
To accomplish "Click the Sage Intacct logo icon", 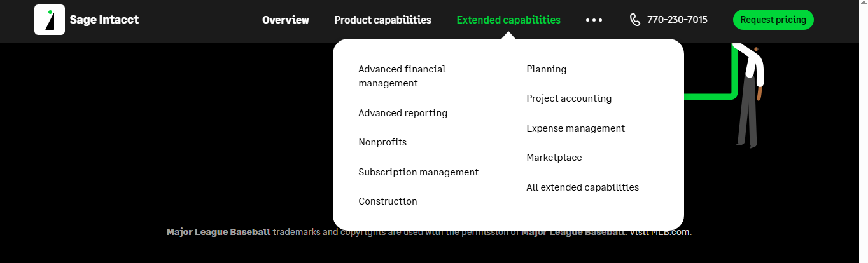I will pyautogui.click(x=50, y=20).
